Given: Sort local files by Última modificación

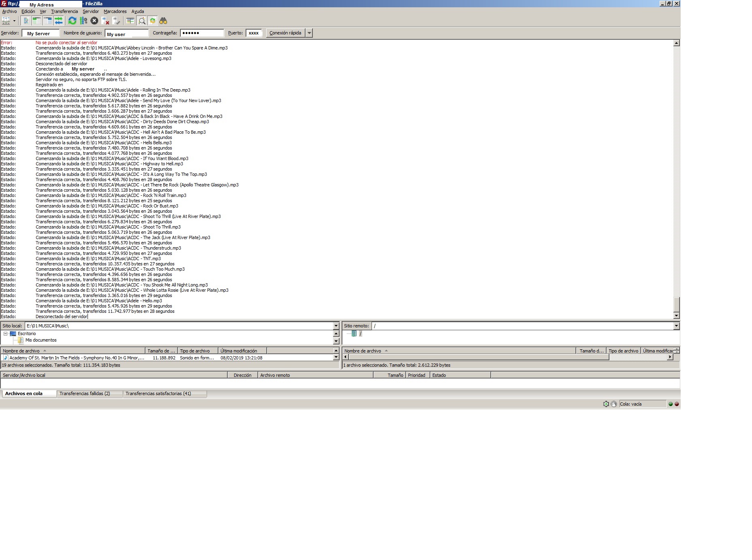Looking at the screenshot, I should pos(242,351).
